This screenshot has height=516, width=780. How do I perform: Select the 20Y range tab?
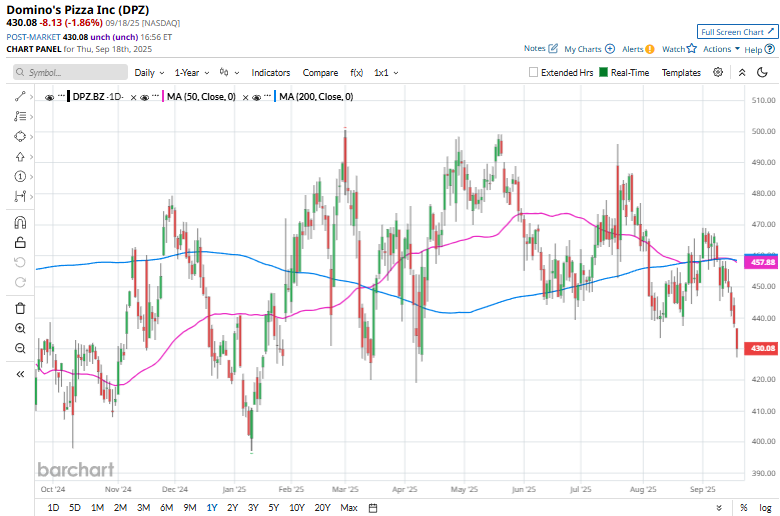(x=322, y=508)
